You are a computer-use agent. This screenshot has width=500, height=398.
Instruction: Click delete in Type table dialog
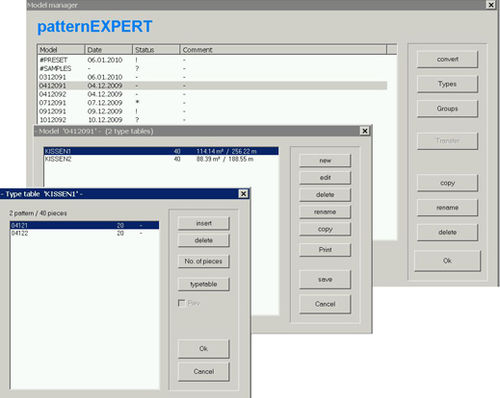[204, 240]
